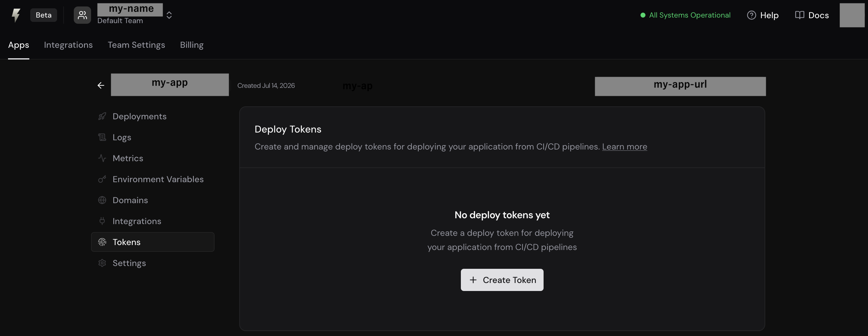Click the plus icon in Create Token
868x336 pixels.
473,280
